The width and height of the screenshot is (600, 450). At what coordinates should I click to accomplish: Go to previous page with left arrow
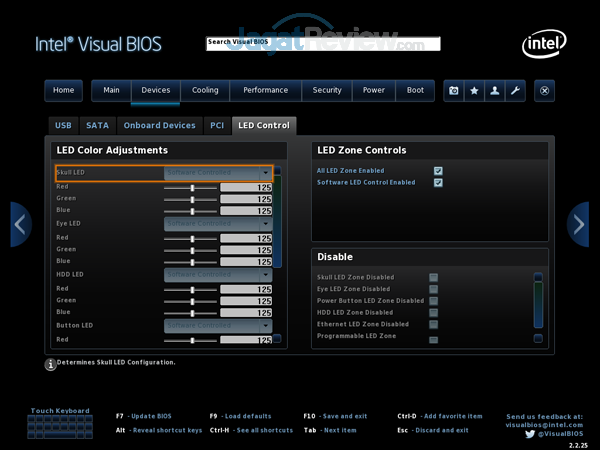coord(21,224)
